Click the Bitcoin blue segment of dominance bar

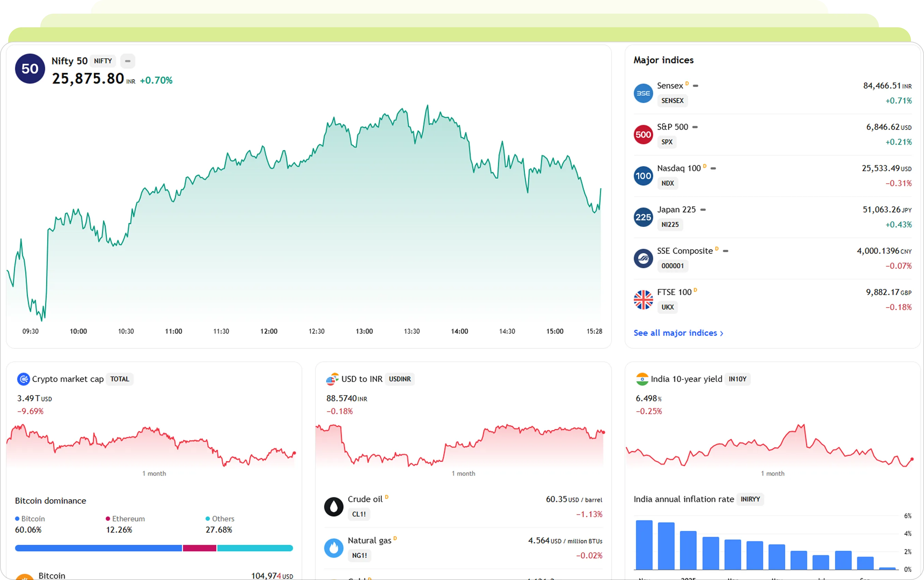point(98,548)
